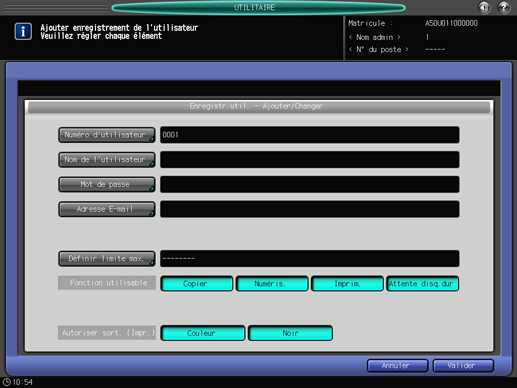Click the empty password field
The width and height of the screenshot is (517, 388).
(x=310, y=184)
